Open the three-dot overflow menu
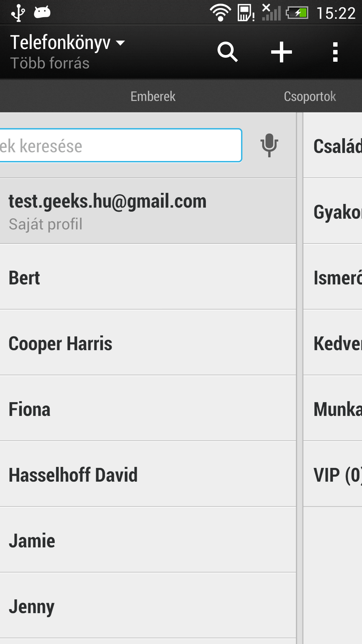Screen dimensions: 362x644 click(x=335, y=52)
